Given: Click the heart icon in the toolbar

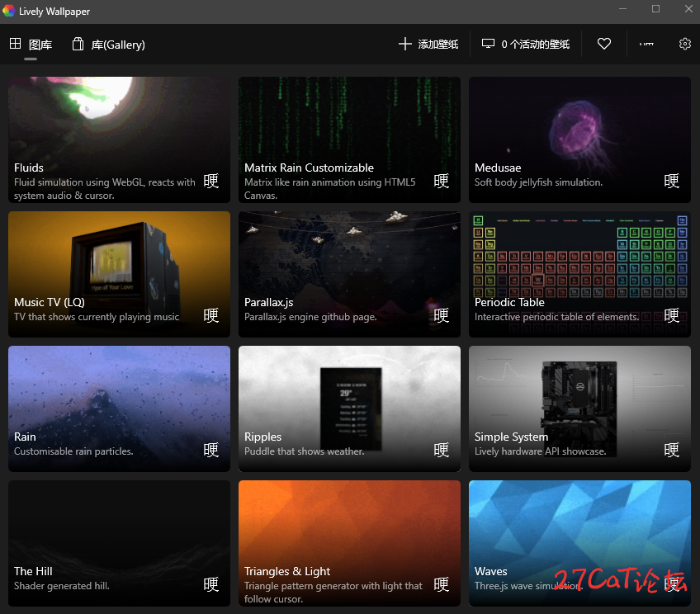Looking at the screenshot, I should pyautogui.click(x=604, y=44).
